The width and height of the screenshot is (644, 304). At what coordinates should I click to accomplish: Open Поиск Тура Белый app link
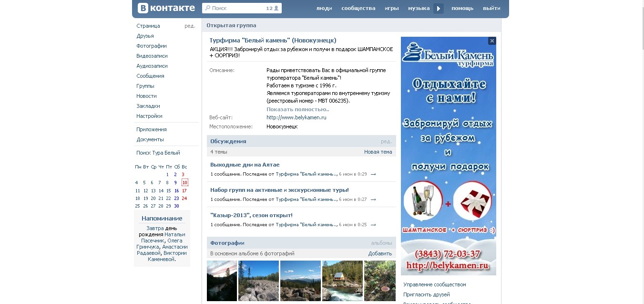158,153
